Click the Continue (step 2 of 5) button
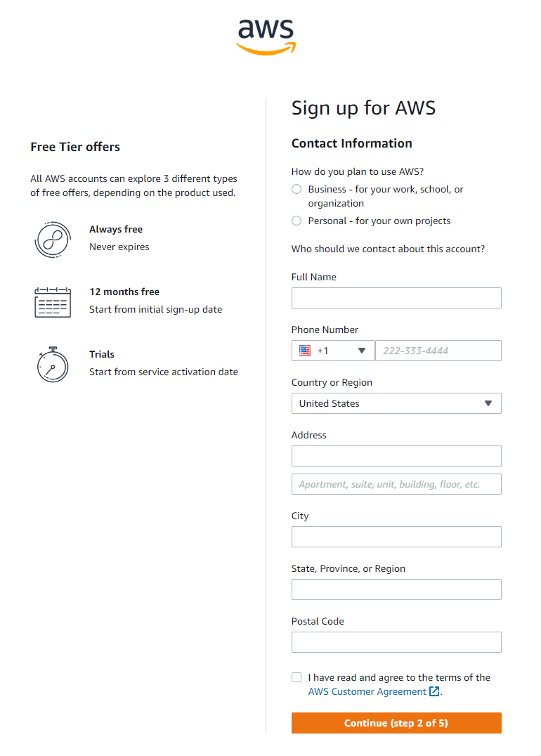541x756 pixels. pos(396,723)
